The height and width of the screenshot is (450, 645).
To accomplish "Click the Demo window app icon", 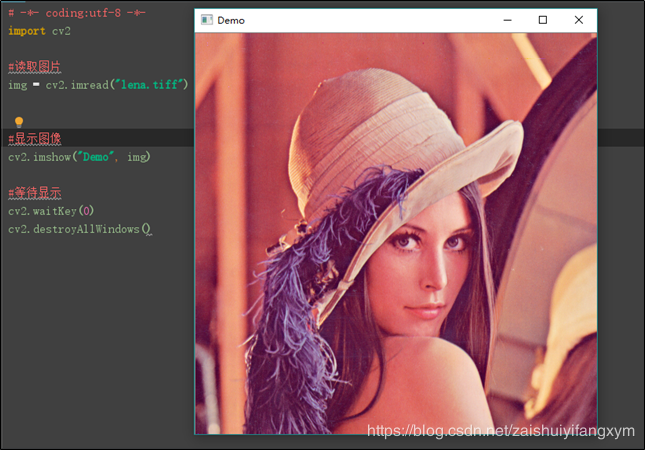I will (x=206, y=20).
